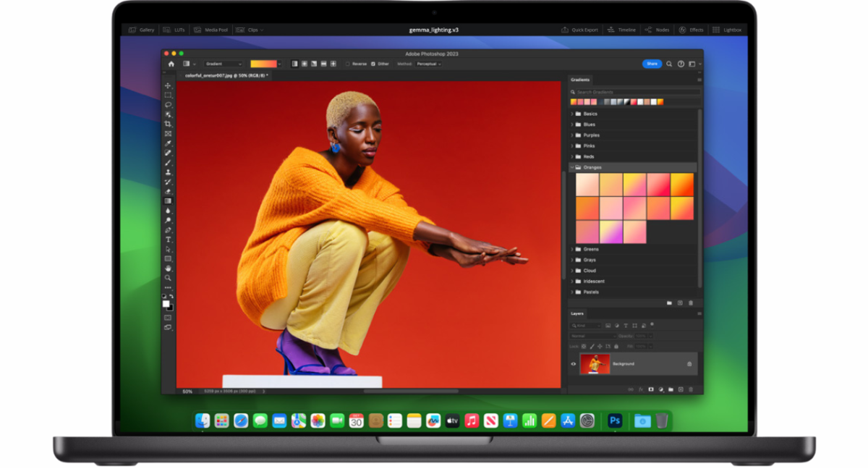Open Media Pool in background window
Screen dimensions: 868x469
[210, 30]
